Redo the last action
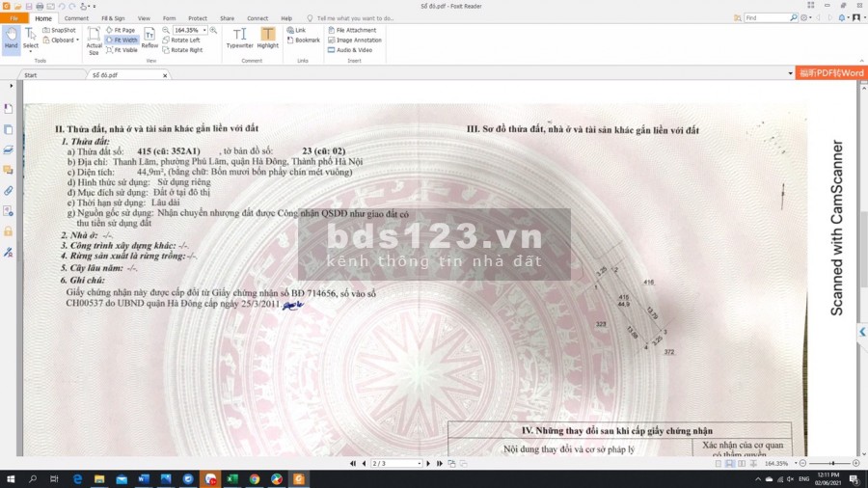This screenshot has width=868, height=488. [x=72, y=6]
